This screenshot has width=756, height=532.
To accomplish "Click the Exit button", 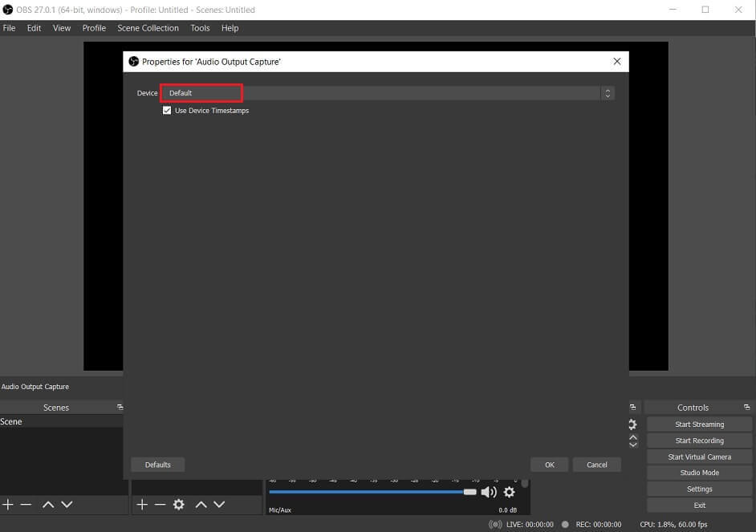I will 699,505.
